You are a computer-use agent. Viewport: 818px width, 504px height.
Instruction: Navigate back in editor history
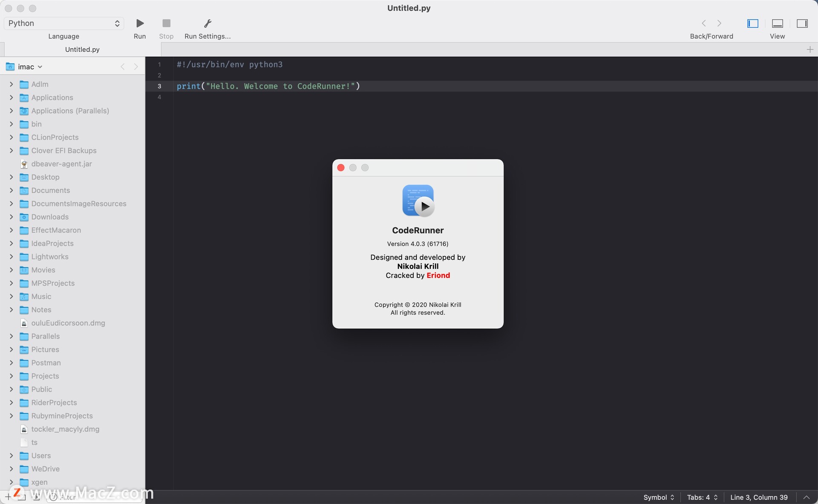pos(704,23)
